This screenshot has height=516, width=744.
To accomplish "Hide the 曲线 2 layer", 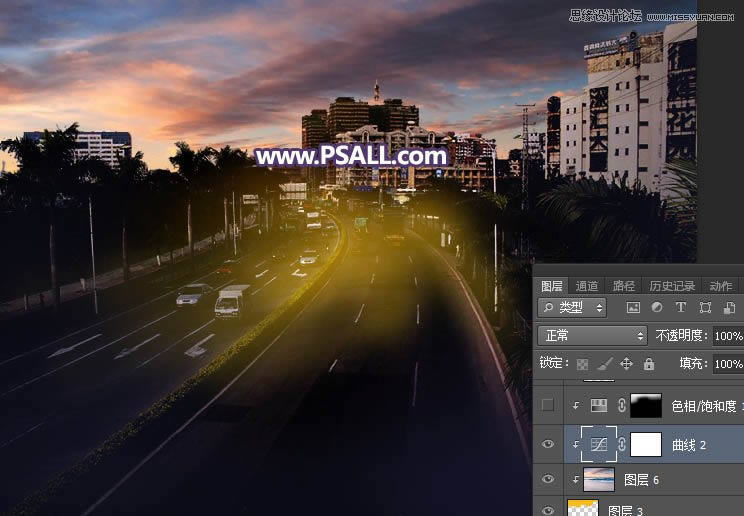I will pos(547,444).
